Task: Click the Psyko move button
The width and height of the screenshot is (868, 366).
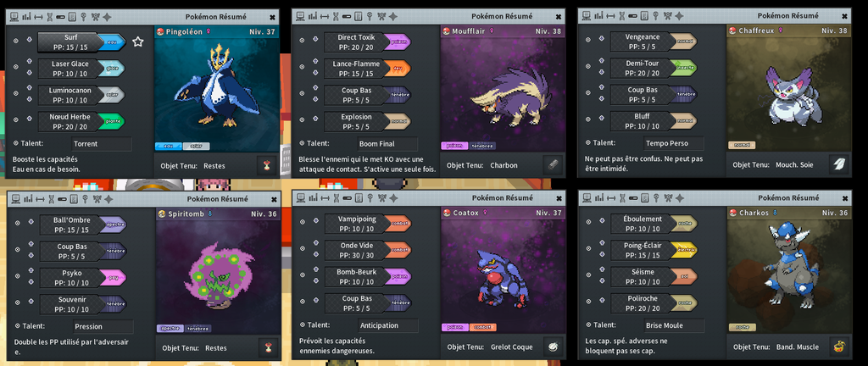Action: pos(73,278)
